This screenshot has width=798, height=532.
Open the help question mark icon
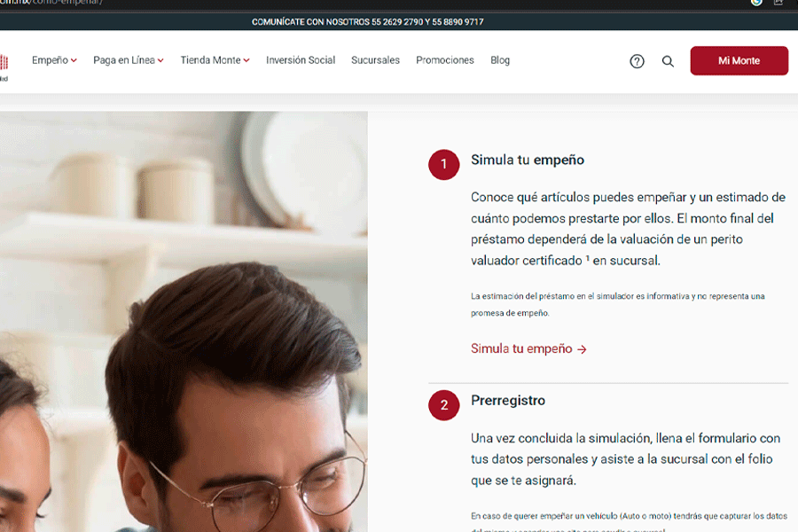tap(637, 61)
